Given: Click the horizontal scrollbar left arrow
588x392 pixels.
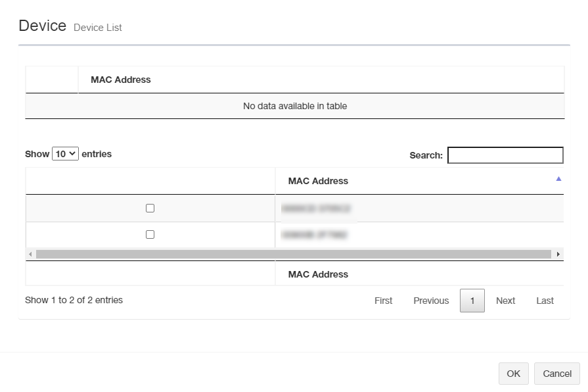Looking at the screenshot, I should point(30,254).
